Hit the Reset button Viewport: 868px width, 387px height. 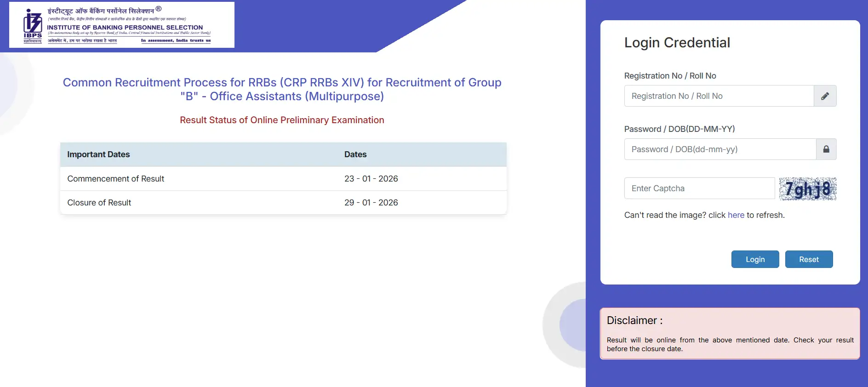808,259
